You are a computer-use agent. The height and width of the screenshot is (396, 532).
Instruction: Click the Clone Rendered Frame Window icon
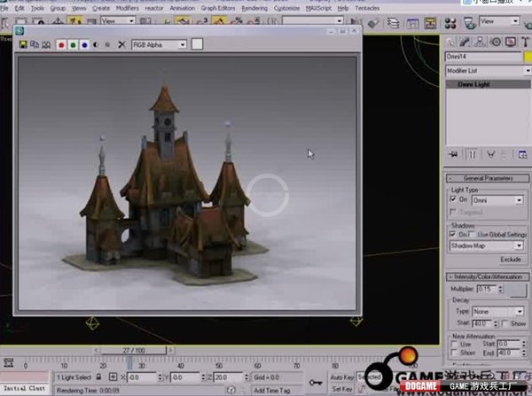(x=35, y=43)
